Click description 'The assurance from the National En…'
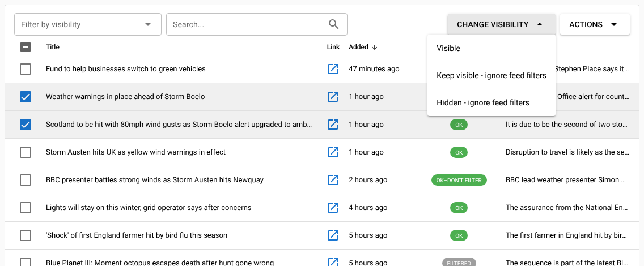Viewport: 644px width, 266px height. click(x=567, y=208)
